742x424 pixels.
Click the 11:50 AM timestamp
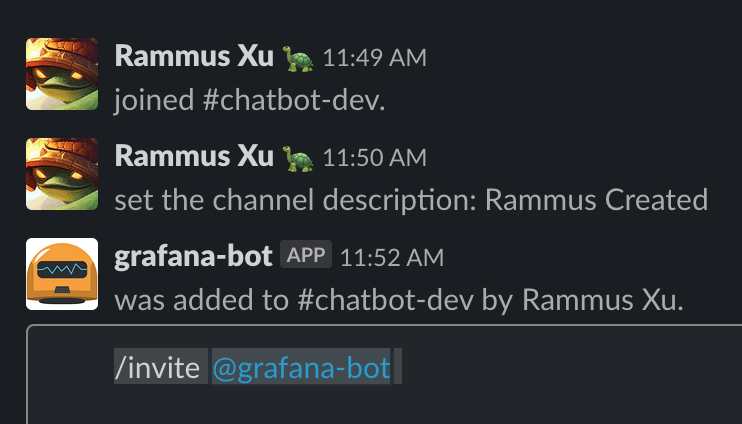(374, 158)
